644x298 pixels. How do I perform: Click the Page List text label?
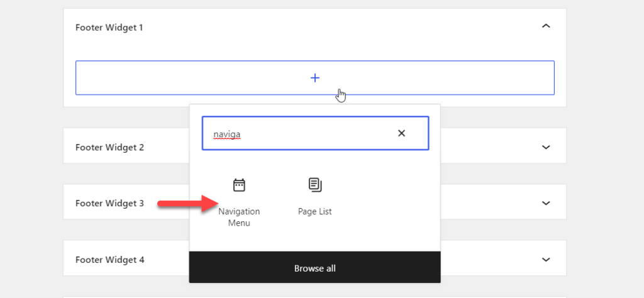coord(315,212)
